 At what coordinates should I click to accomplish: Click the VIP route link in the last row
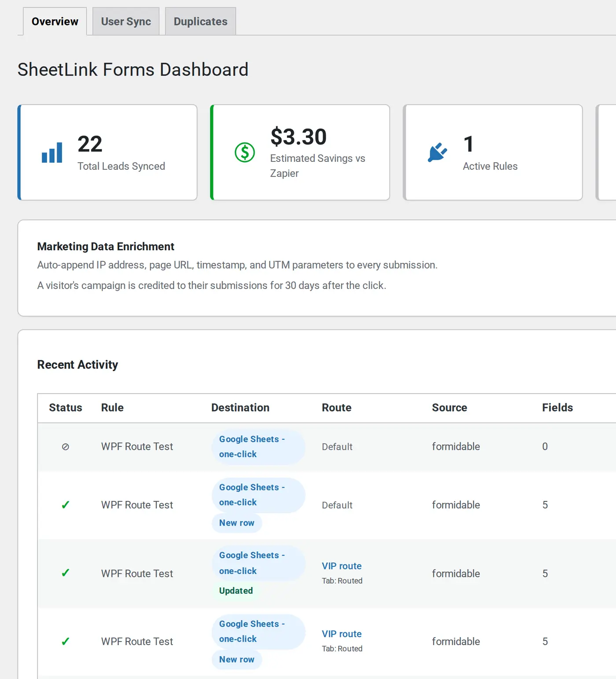tap(341, 634)
